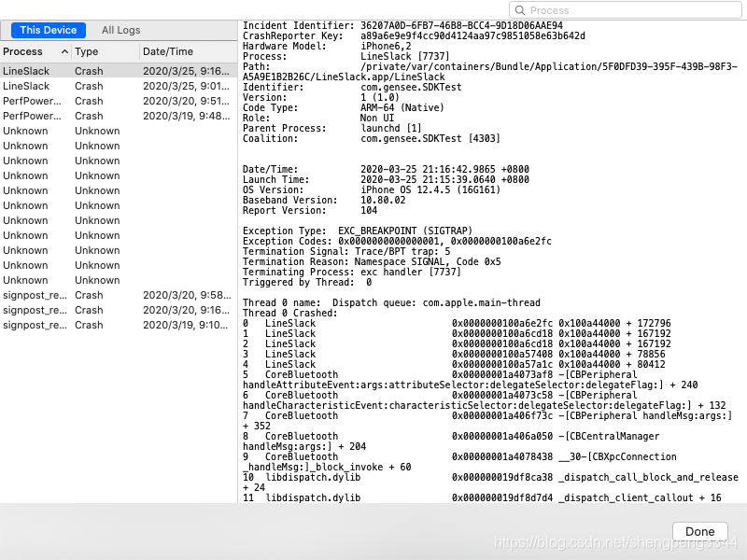
Task: Click the Termination Reason Namespace SIGNAL line
Action: [x=372, y=261]
